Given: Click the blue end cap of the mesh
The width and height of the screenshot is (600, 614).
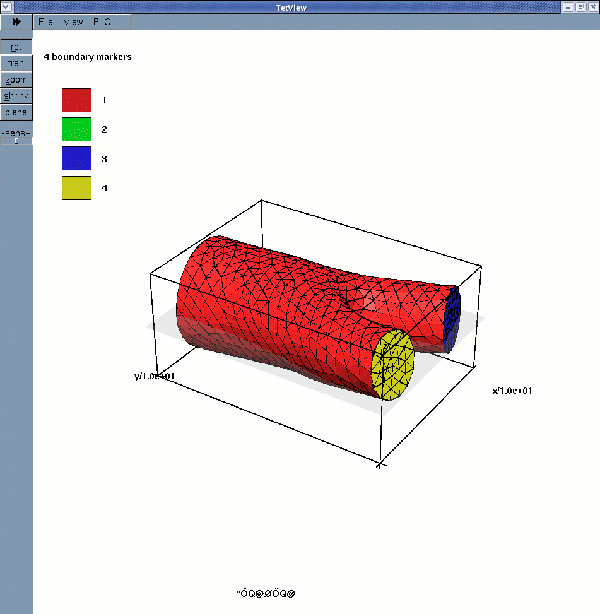Looking at the screenshot, I should pyautogui.click(x=454, y=318).
